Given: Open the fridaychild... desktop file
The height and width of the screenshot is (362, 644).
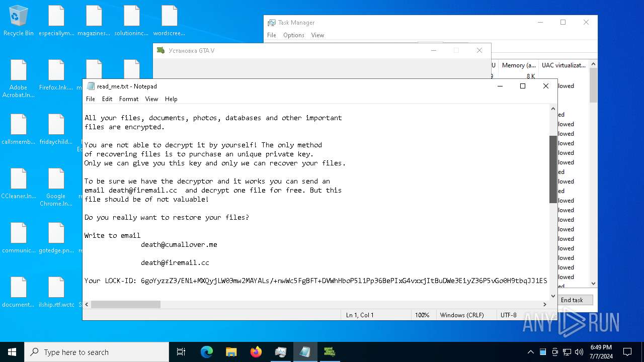Looking at the screenshot, I should point(56,129).
